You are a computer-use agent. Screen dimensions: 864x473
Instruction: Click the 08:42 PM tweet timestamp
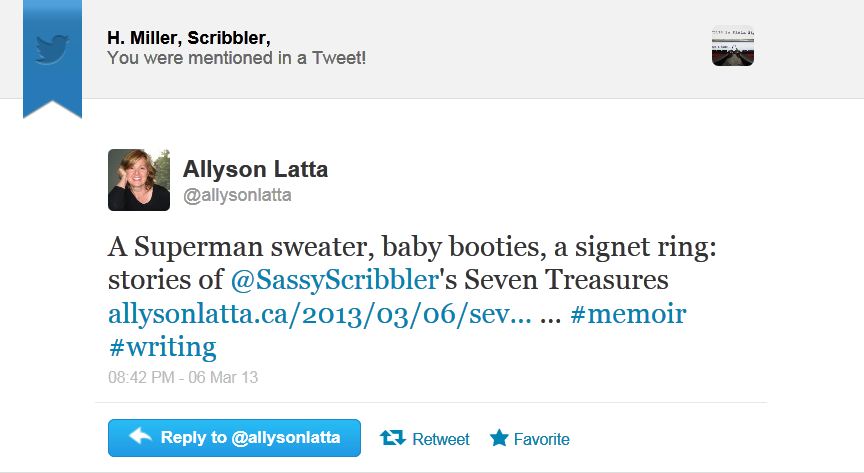183,378
